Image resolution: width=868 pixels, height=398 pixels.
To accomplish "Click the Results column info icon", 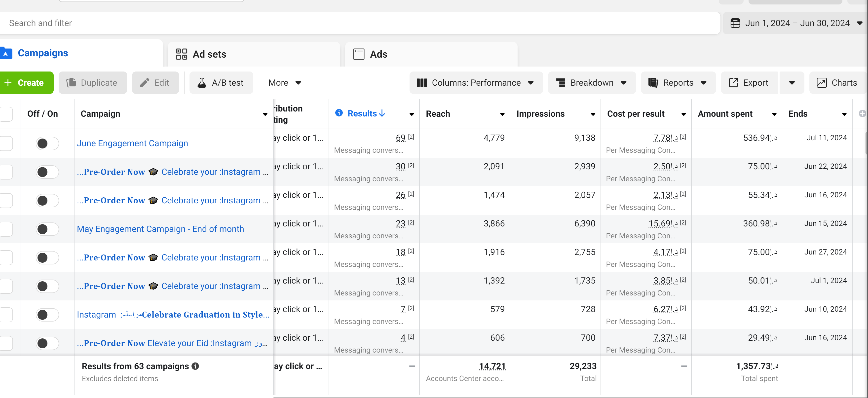I will pyautogui.click(x=339, y=113).
